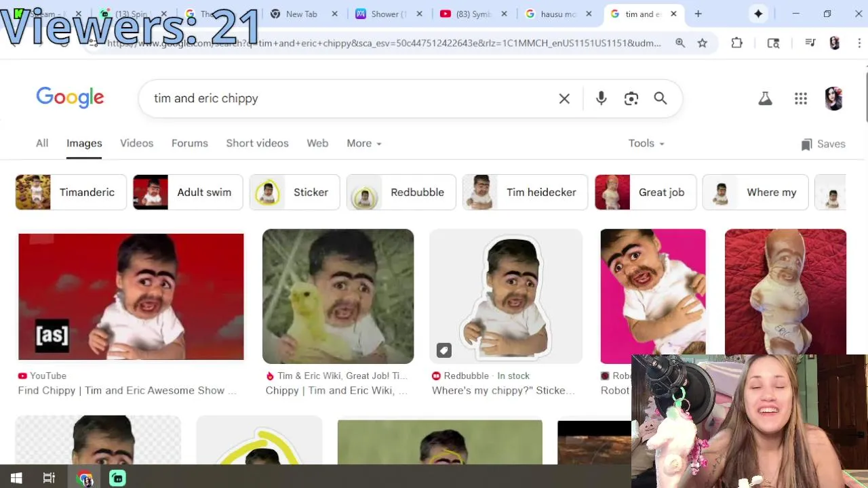The width and height of the screenshot is (868, 488).
Task: Open 'Chippy | Tim and Eric Wiki' link
Action: pyautogui.click(x=336, y=390)
